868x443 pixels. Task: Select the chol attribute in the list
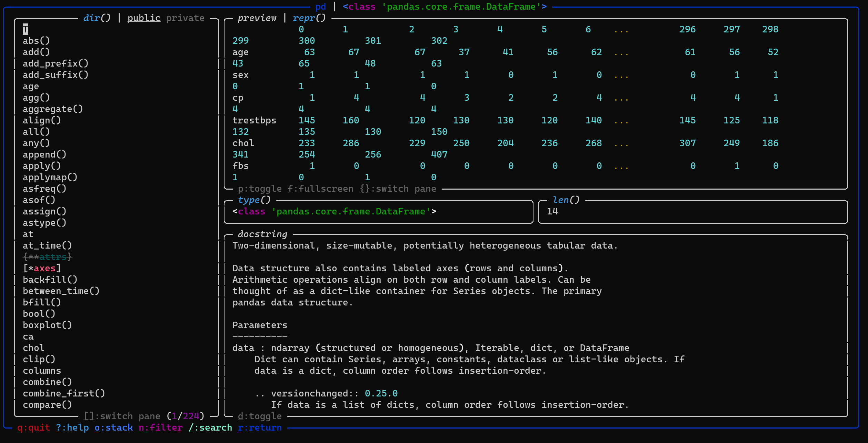click(33, 348)
